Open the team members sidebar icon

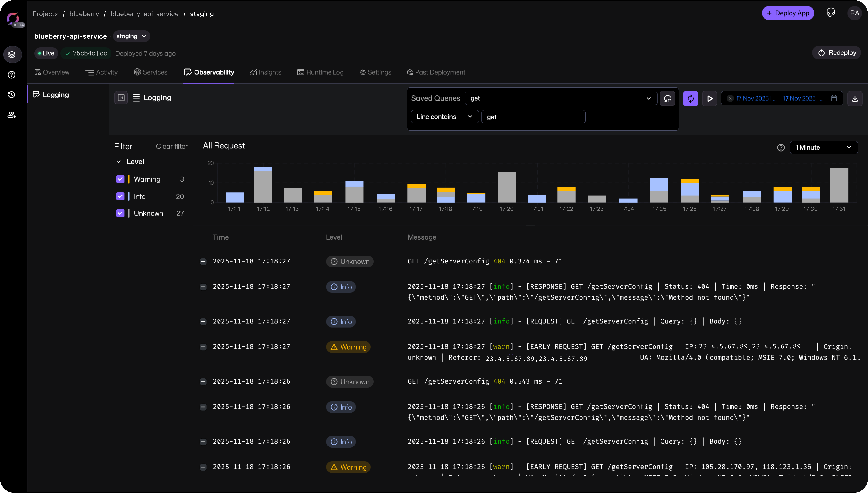click(x=12, y=115)
